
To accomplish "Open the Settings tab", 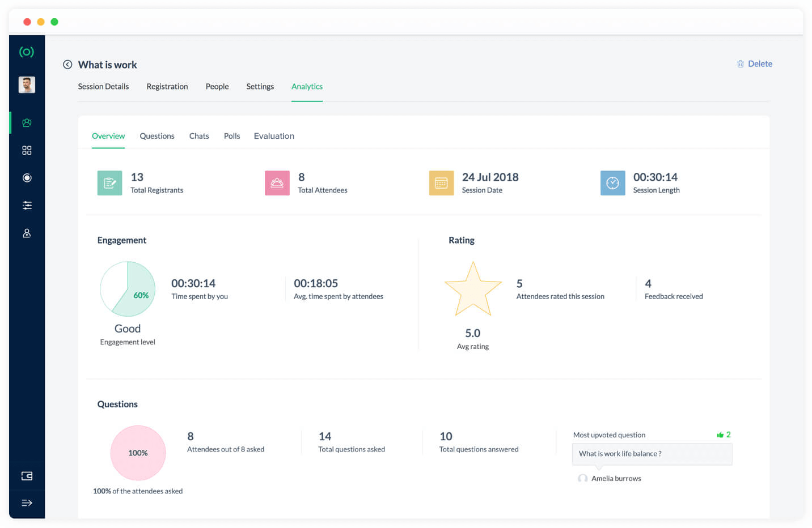I will pyautogui.click(x=260, y=87).
